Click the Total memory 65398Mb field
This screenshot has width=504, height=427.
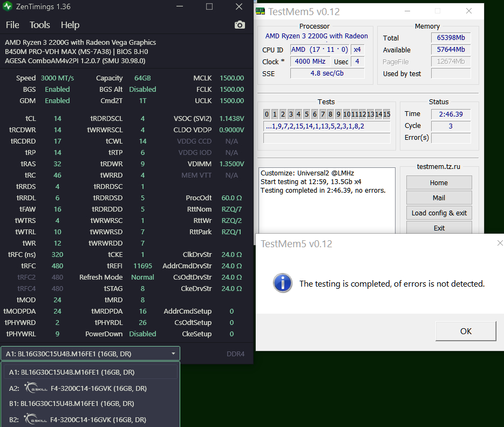pyautogui.click(x=451, y=38)
